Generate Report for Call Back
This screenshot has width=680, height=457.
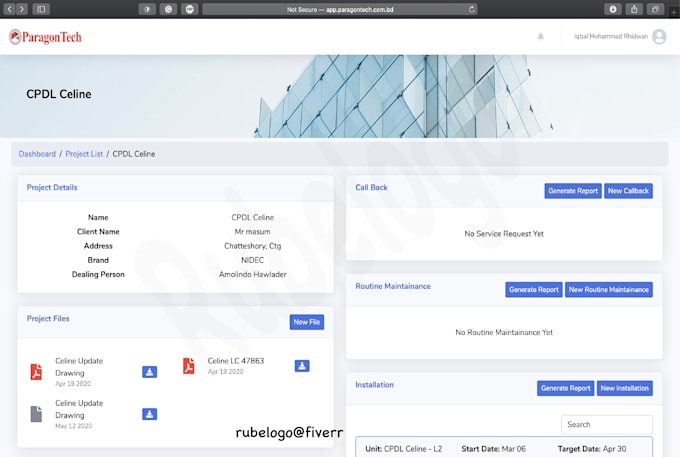[x=573, y=191]
